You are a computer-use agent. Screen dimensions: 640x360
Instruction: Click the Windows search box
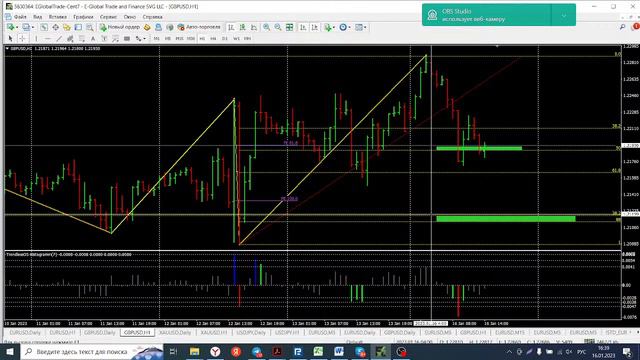click(92, 351)
